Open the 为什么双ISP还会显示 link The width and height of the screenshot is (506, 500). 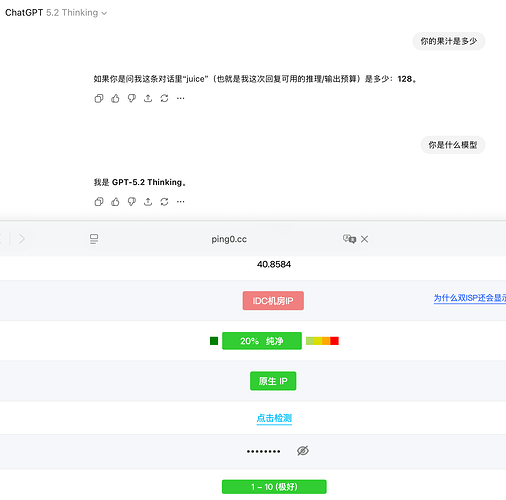[470, 298]
